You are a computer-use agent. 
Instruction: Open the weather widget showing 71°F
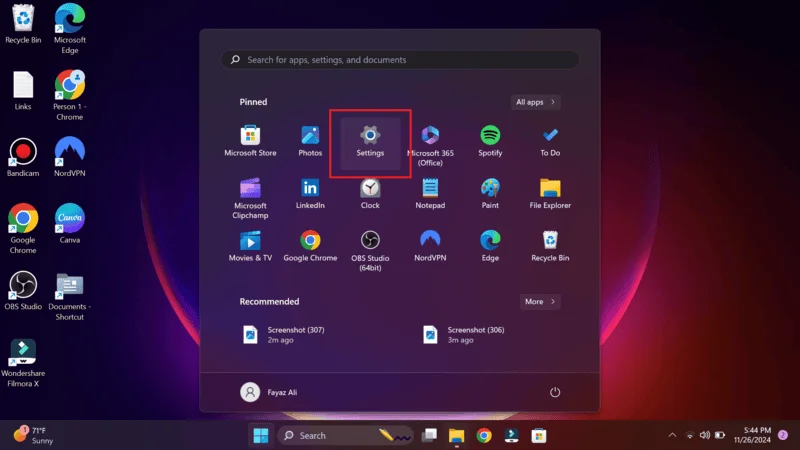[x=33, y=435]
